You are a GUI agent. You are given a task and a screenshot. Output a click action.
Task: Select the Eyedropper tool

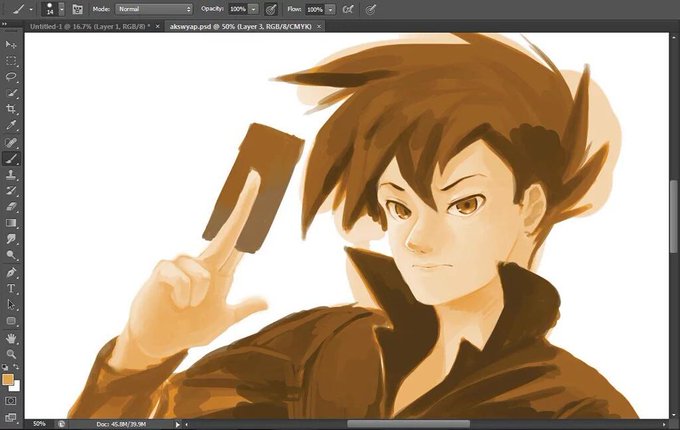tap(11, 125)
